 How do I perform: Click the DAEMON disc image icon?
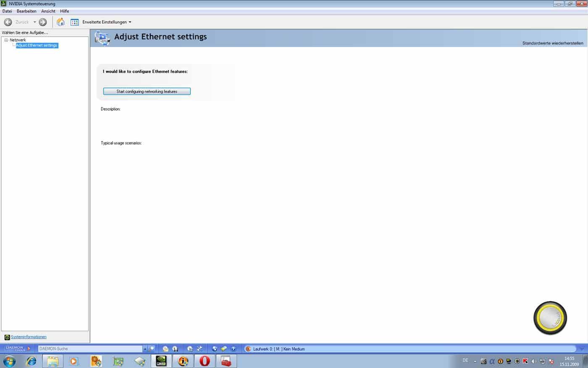[165, 349]
